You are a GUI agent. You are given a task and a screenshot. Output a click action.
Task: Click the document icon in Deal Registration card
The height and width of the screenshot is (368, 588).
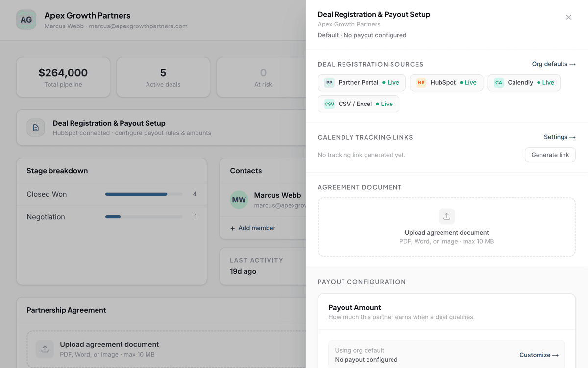[36, 128]
